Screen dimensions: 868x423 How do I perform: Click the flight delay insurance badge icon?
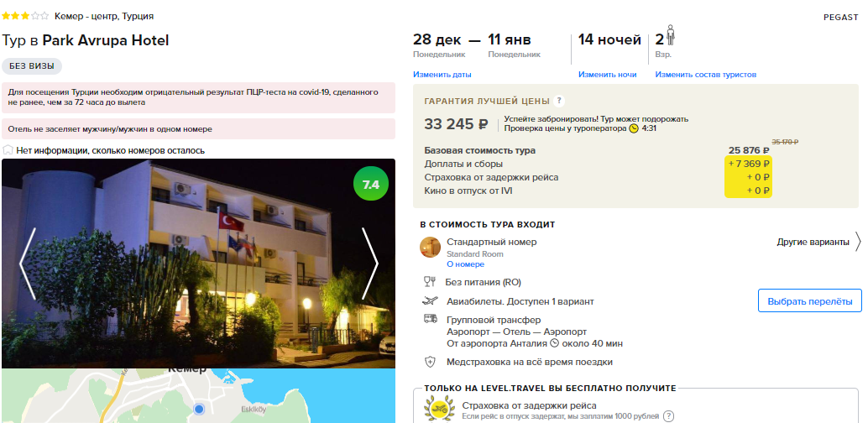point(439,410)
